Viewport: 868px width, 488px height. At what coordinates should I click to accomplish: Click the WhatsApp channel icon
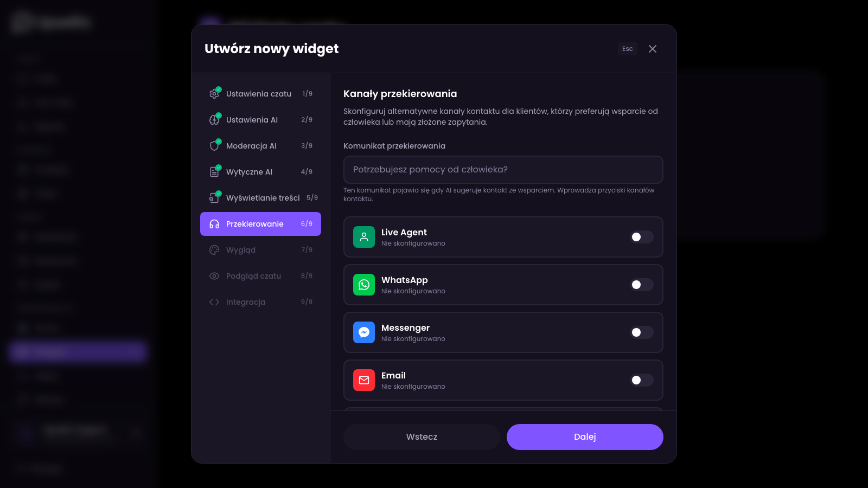(x=364, y=285)
